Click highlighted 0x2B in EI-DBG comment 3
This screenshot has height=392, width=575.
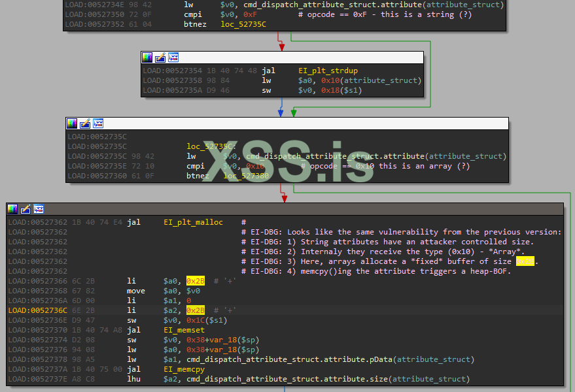pyautogui.click(x=525, y=261)
